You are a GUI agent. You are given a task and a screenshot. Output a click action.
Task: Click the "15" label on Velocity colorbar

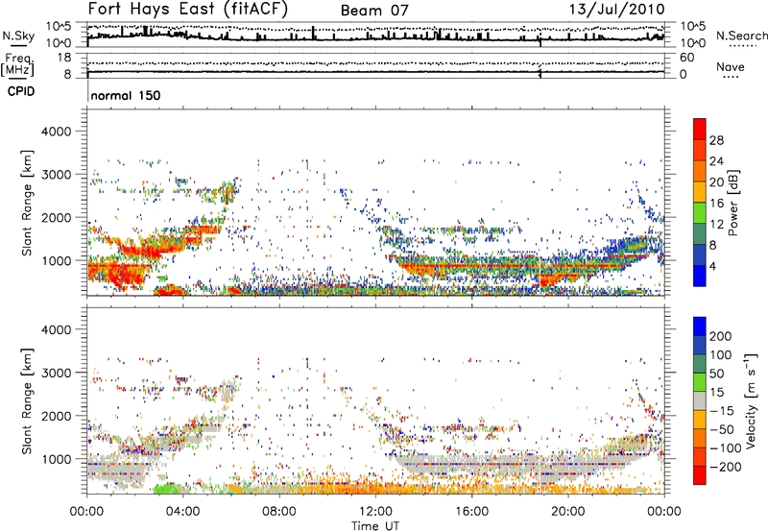716,392
